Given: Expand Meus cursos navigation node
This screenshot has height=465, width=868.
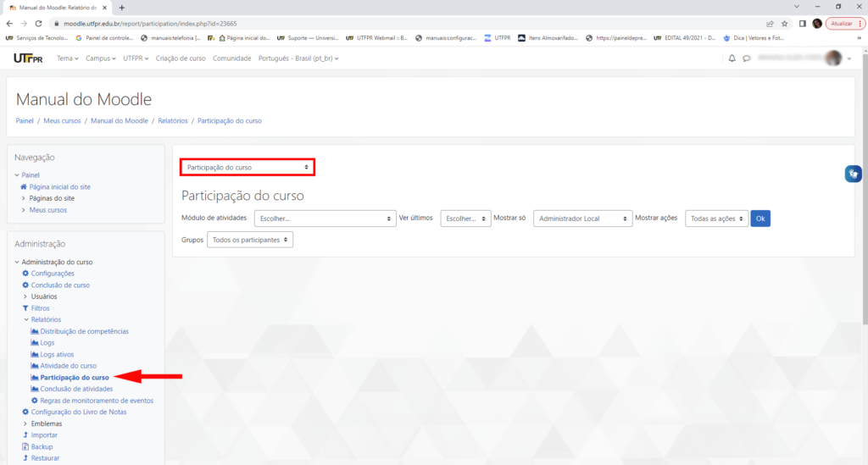Looking at the screenshot, I should pos(23,210).
